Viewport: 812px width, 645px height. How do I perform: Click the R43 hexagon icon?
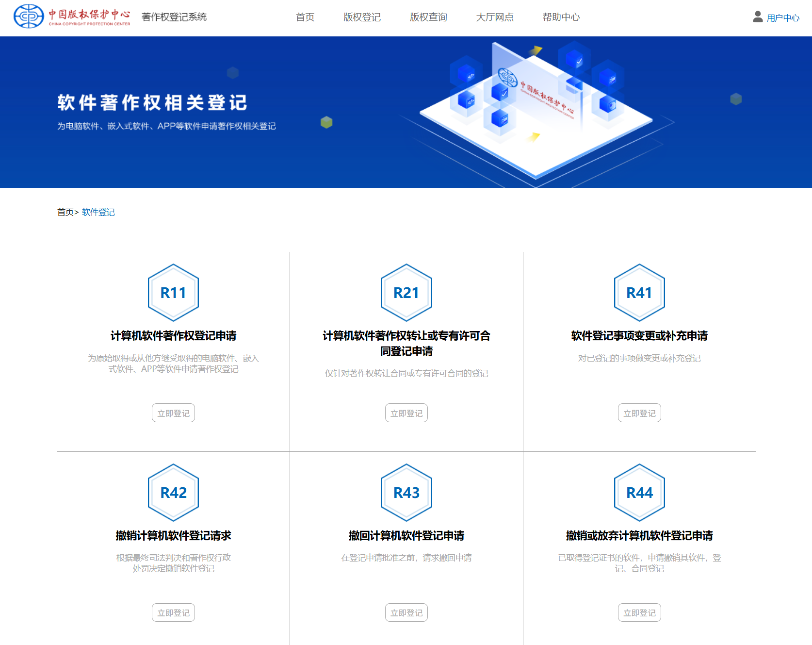pos(406,493)
